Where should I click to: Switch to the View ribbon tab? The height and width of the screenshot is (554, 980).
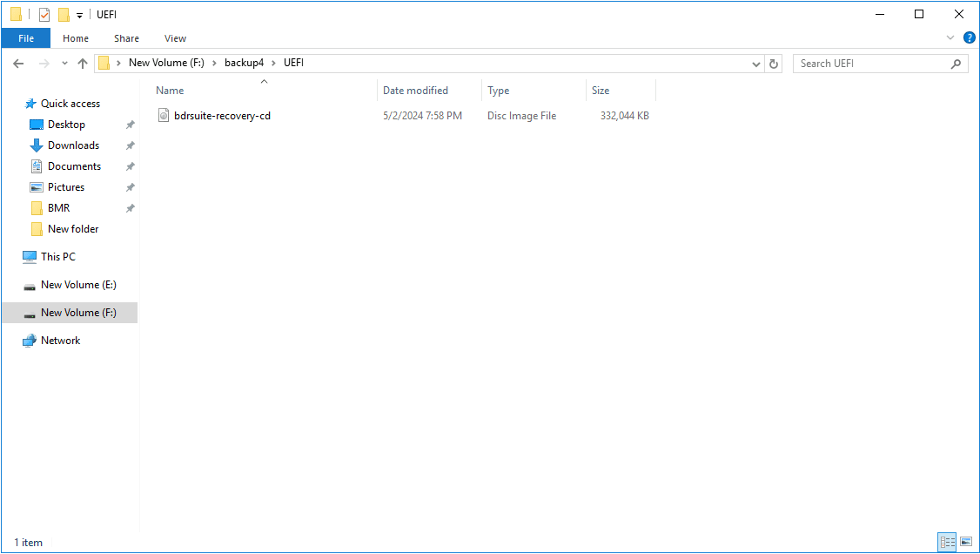(x=175, y=38)
